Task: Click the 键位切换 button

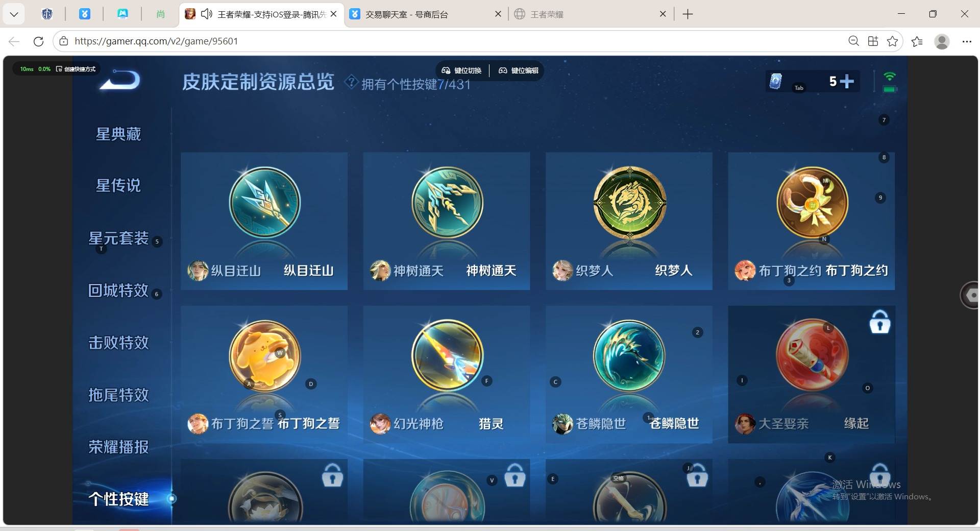Action: [x=461, y=70]
